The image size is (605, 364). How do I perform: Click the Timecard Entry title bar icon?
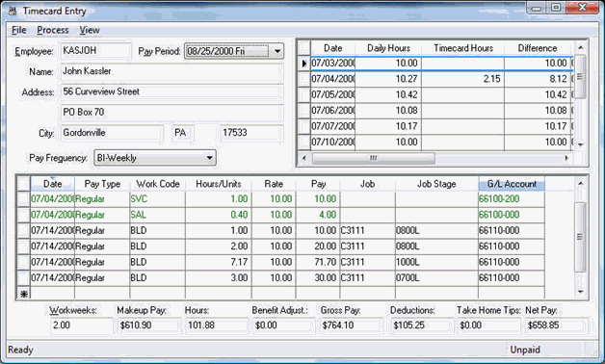click(13, 11)
